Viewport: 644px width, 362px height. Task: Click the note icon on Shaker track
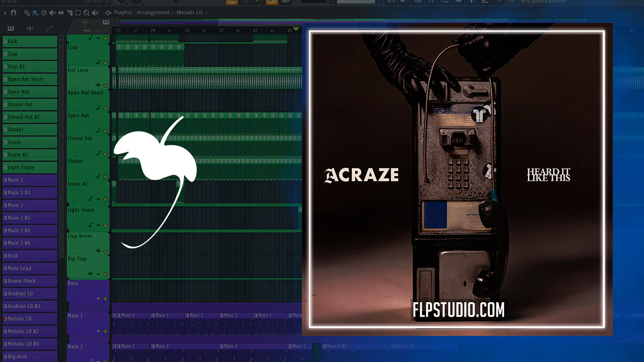click(98, 175)
